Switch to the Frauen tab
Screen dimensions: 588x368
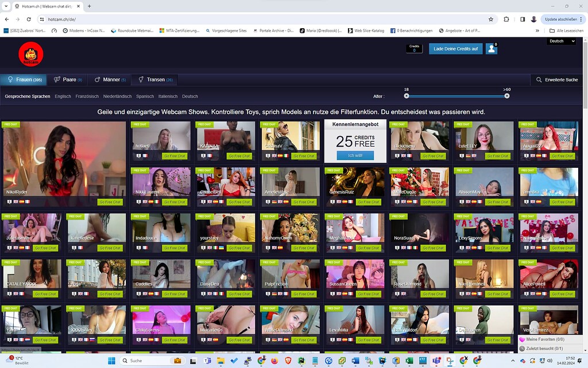(24, 79)
